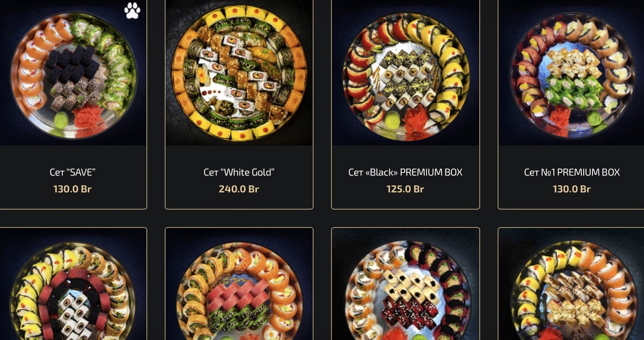
Task: Open the Сет "SAVE" sushi photo
Action: [73, 73]
